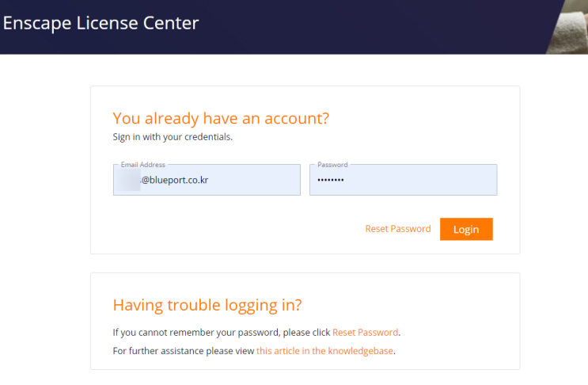Click the dark navy header banner
Image resolution: width=588 pixels, height=385 pixels.
(x=356, y=26)
